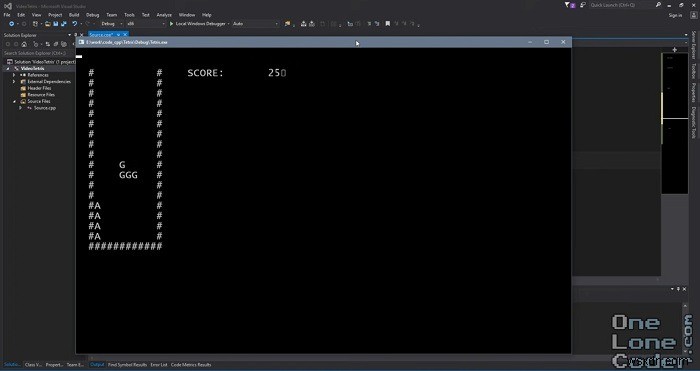This screenshot has width=700, height=371.
Task: Collapse the Source Files folder
Action: click(x=14, y=101)
